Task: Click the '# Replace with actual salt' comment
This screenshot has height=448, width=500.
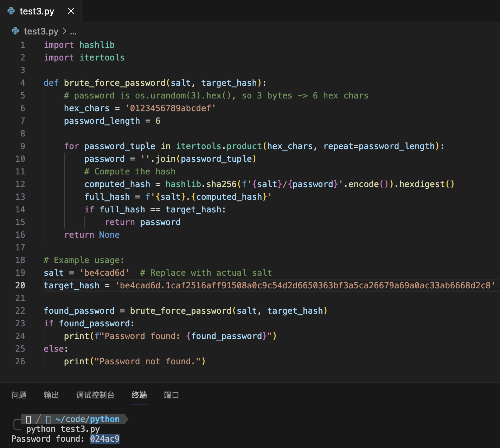Action: [x=206, y=273]
